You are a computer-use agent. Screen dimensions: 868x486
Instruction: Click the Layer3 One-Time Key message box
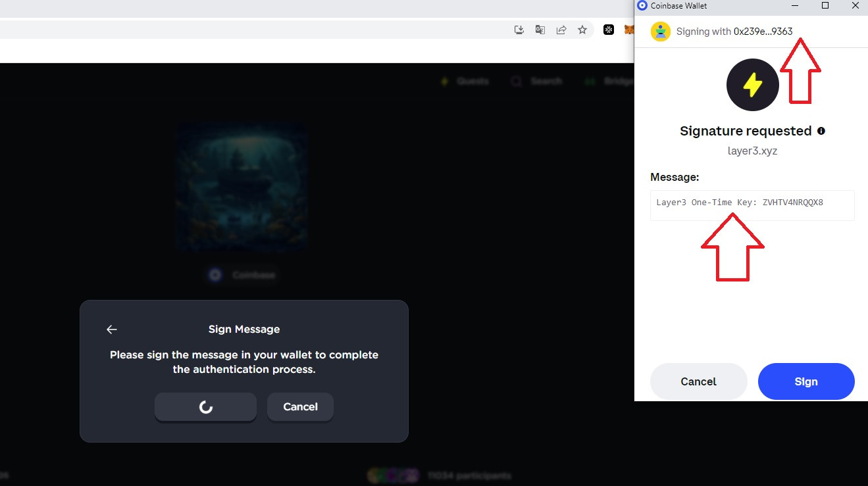[752, 205]
